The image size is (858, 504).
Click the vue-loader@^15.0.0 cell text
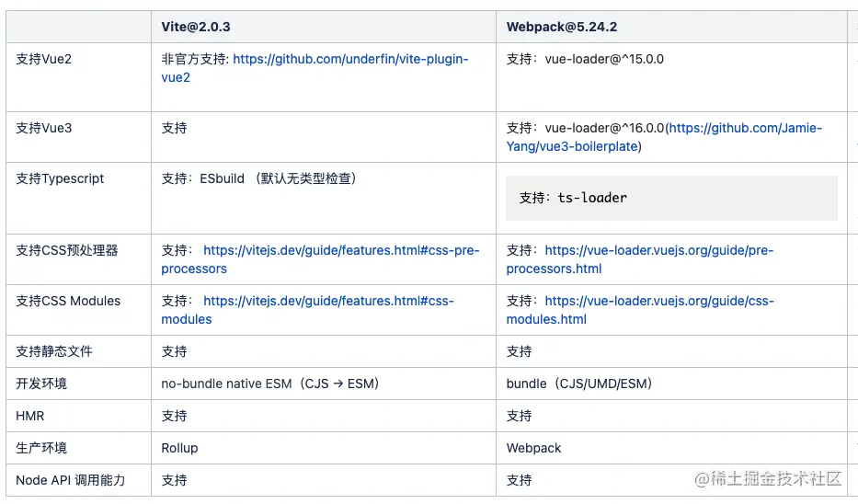click(604, 59)
